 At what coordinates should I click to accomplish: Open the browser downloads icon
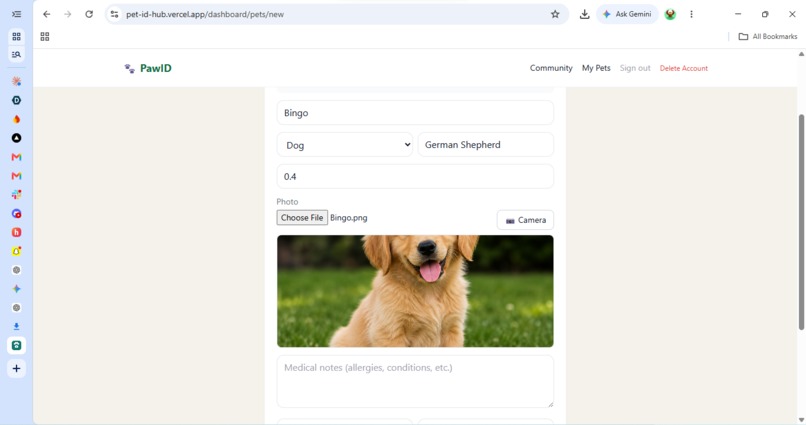pos(584,14)
